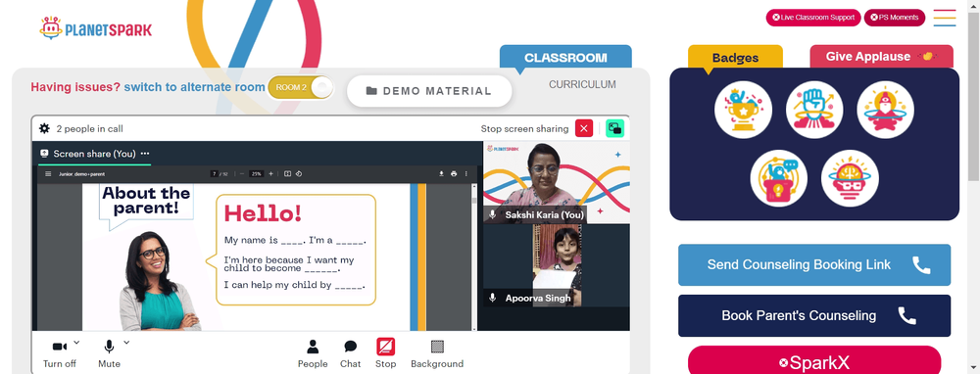Award the meditating wizard badge
The image size is (980, 374).
coord(886,110)
